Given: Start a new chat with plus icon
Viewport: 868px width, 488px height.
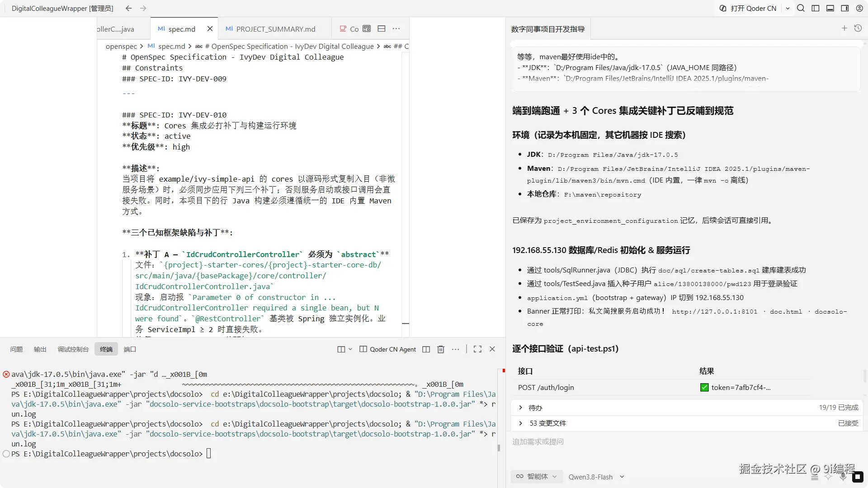Looking at the screenshot, I should point(844,28).
